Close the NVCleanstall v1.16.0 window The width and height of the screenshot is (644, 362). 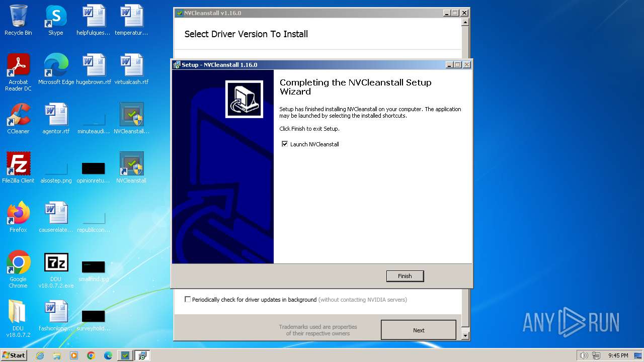pos(464,13)
